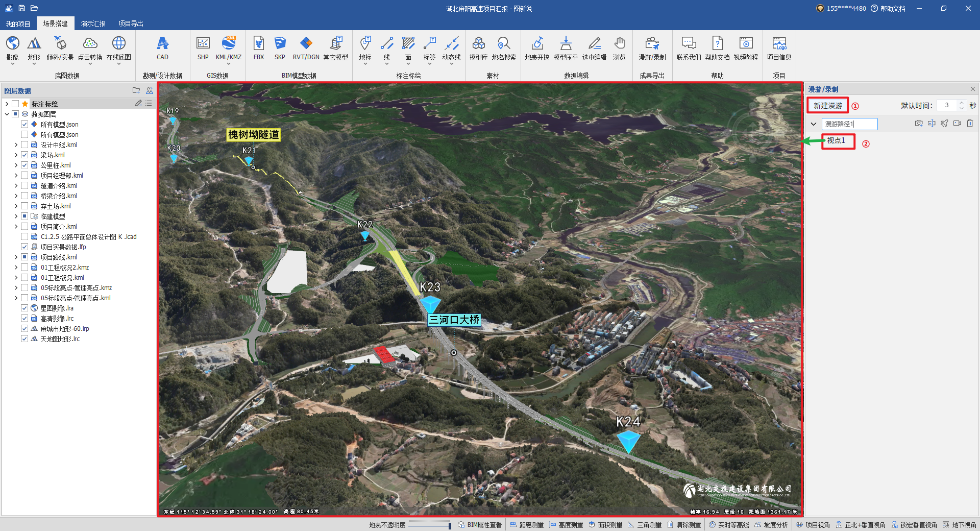The image size is (980, 531).
Task: Expand the 临建模型 layer group
Action: click(16, 216)
